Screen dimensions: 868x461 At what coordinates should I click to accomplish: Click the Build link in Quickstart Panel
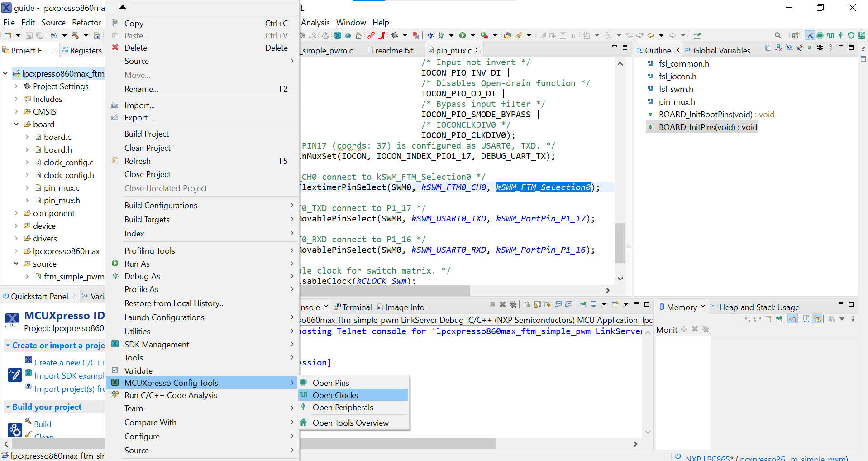43,424
